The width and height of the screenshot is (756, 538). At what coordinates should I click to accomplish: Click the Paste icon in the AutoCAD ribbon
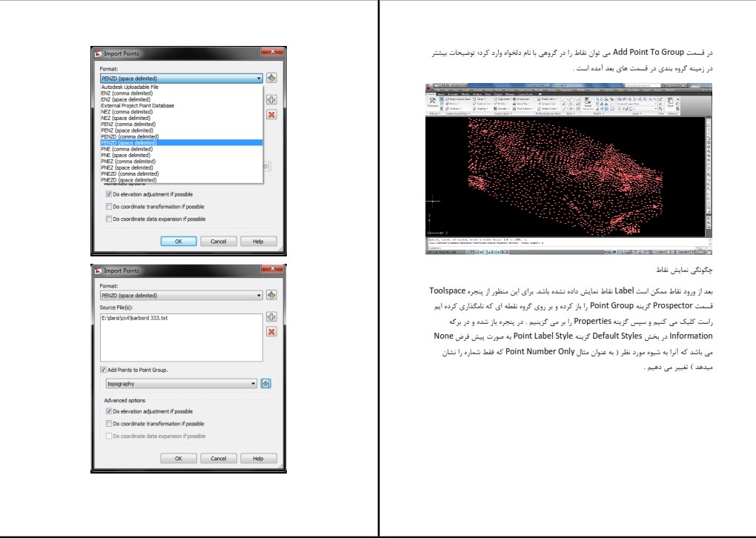coord(670,102)
